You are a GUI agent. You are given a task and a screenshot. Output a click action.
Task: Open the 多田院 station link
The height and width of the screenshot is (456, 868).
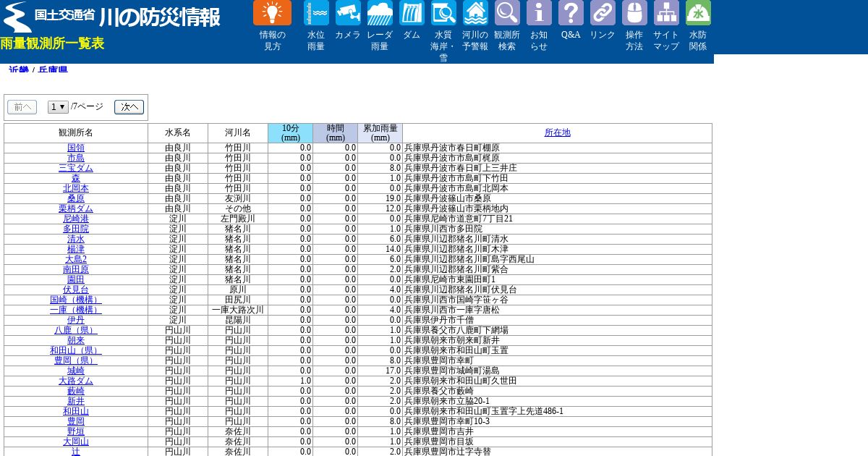tap(76, 229)
